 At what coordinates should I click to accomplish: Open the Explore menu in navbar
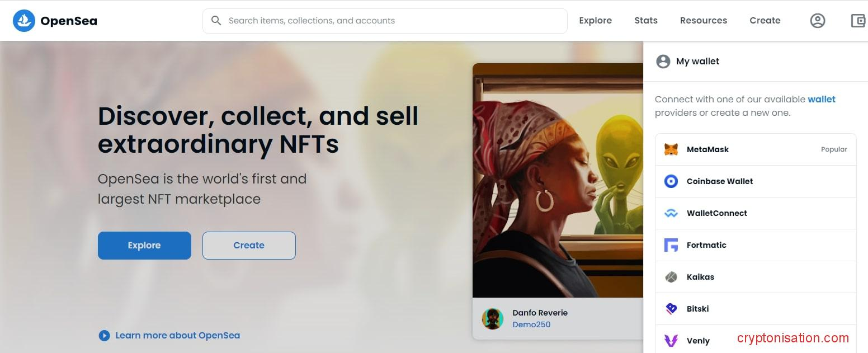[595, 21]
